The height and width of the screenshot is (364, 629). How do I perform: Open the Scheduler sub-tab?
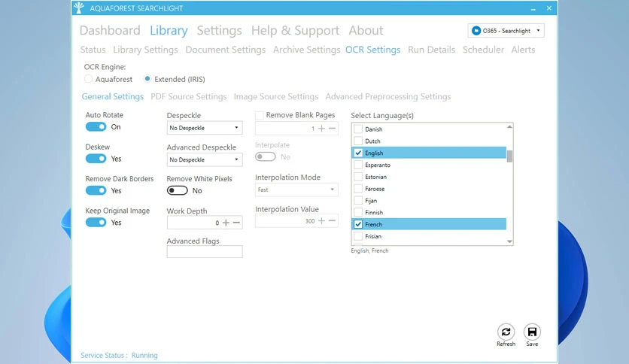click(x=483, y=50)
